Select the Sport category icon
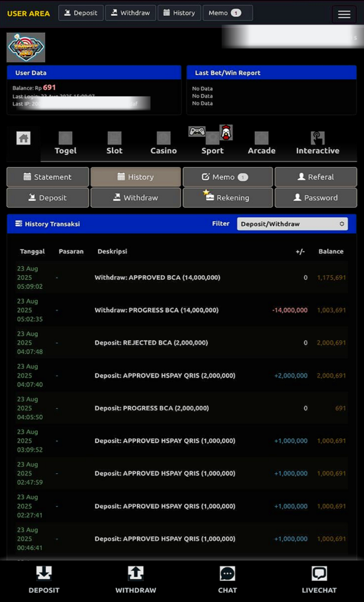Viewport: 364px width, 602px height. (212, 138)
